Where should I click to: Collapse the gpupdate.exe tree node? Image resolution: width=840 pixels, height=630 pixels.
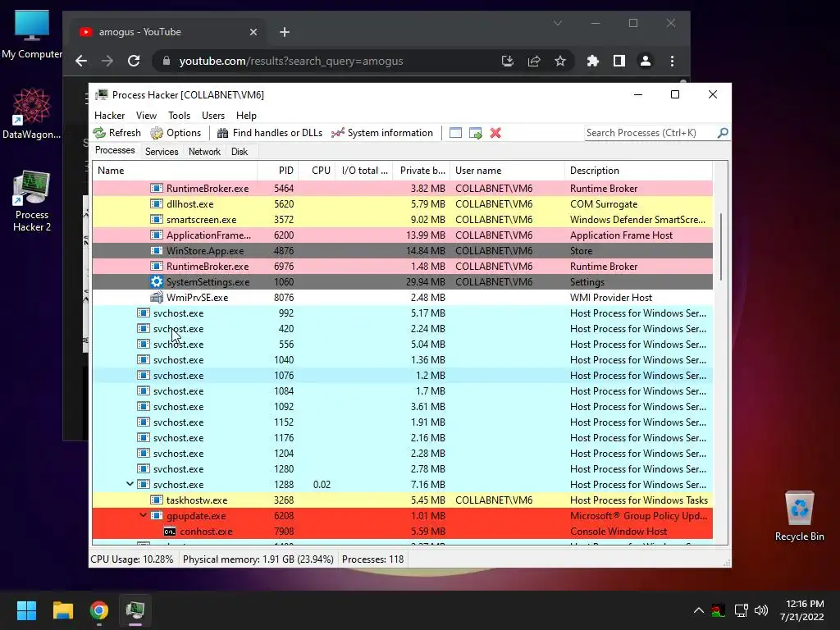pos(143,515)
